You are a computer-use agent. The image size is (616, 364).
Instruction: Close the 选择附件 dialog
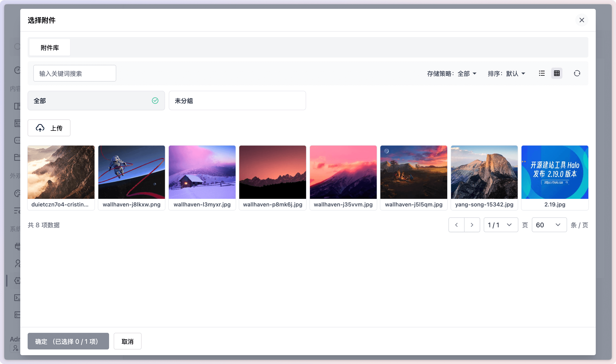[581, 20]
